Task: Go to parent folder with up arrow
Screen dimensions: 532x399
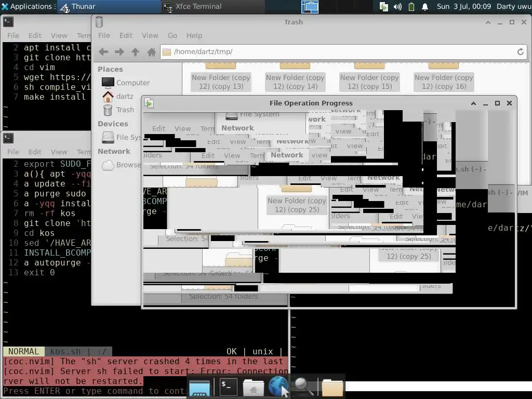Action: click(136, 52)
